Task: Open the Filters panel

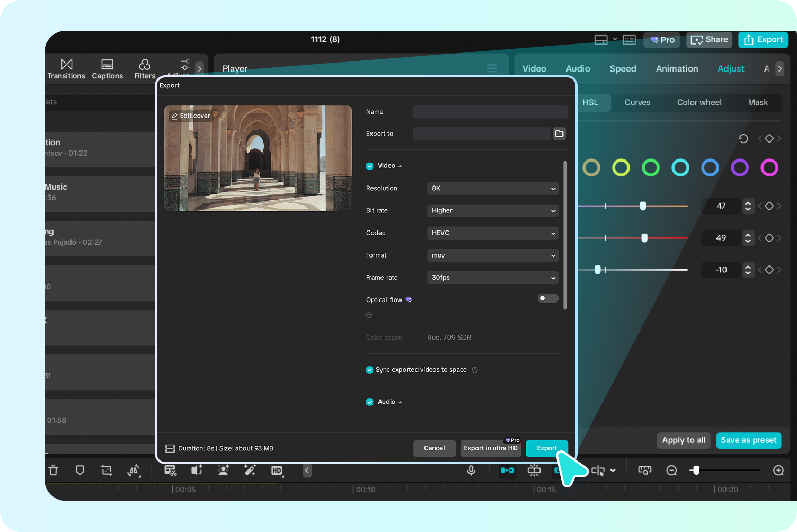Action: point(144,69)
